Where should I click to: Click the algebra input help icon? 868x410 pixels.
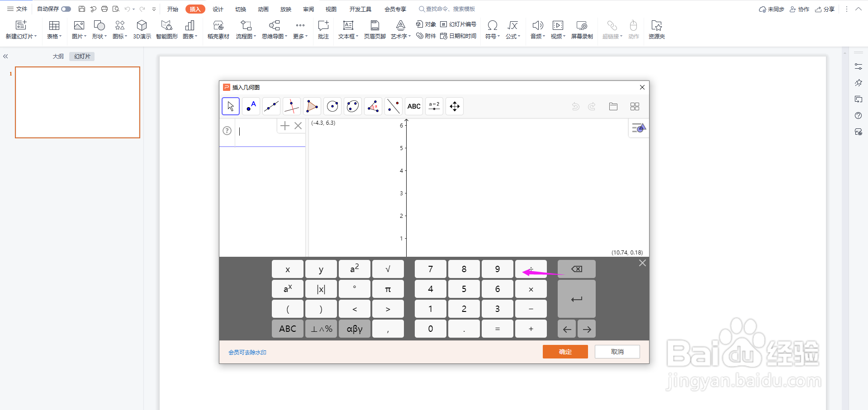click(227, 131)
